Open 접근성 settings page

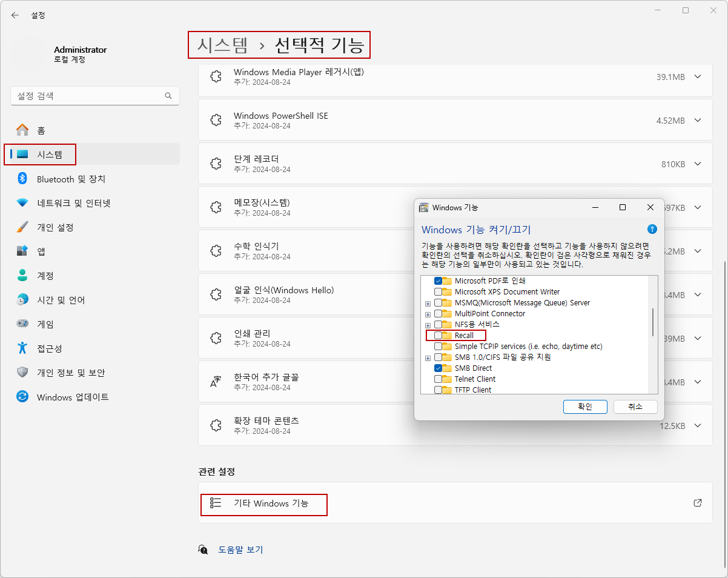(x=95, y=348)
